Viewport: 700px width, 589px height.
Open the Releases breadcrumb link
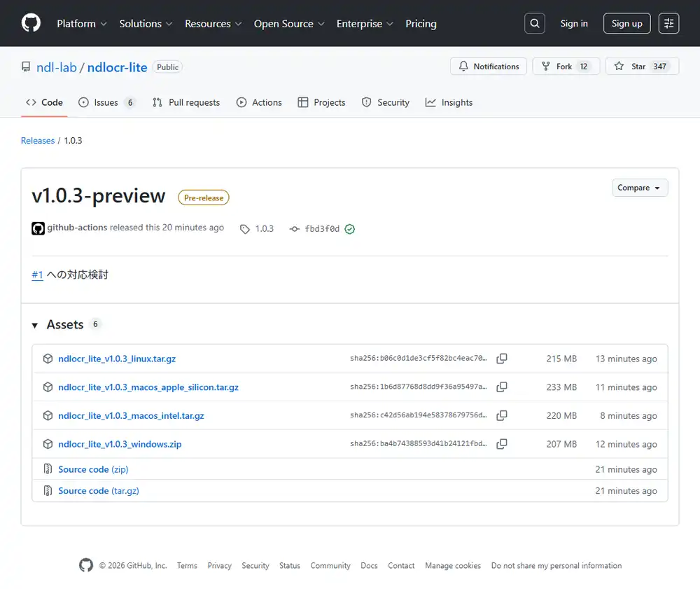(38, 141)
